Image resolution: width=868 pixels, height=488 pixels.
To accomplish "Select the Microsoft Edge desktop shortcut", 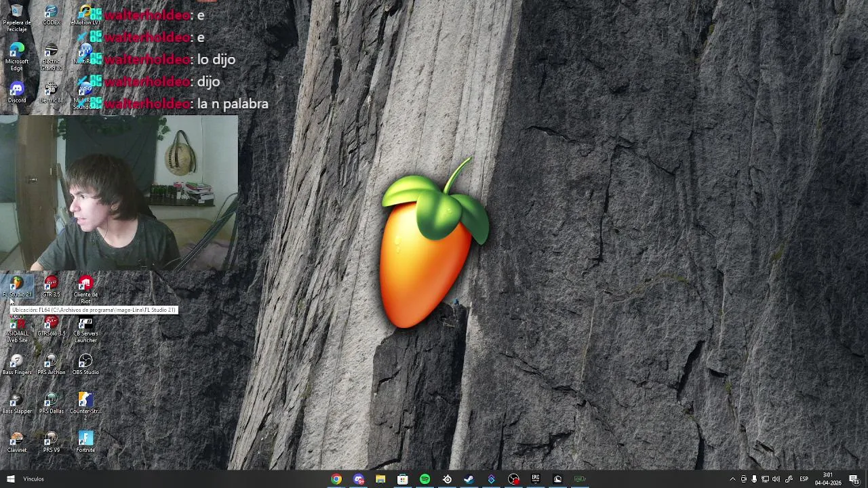I will (x=17, y=57).
